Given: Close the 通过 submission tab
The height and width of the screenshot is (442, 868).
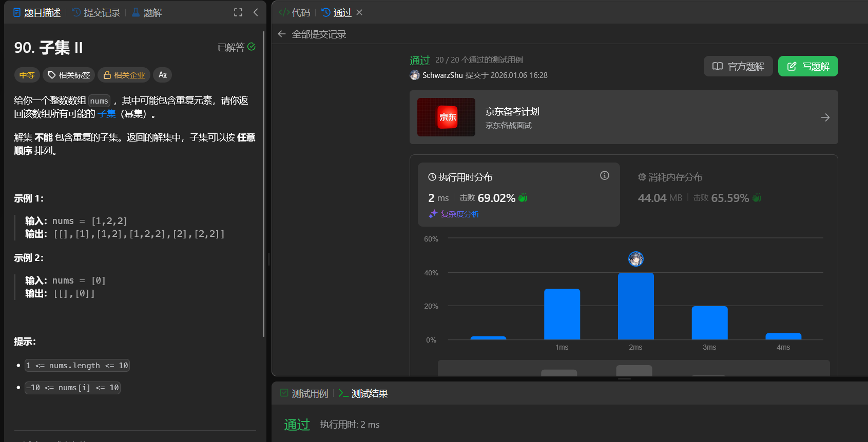Looking at the screenshot, I should point(359,12).
